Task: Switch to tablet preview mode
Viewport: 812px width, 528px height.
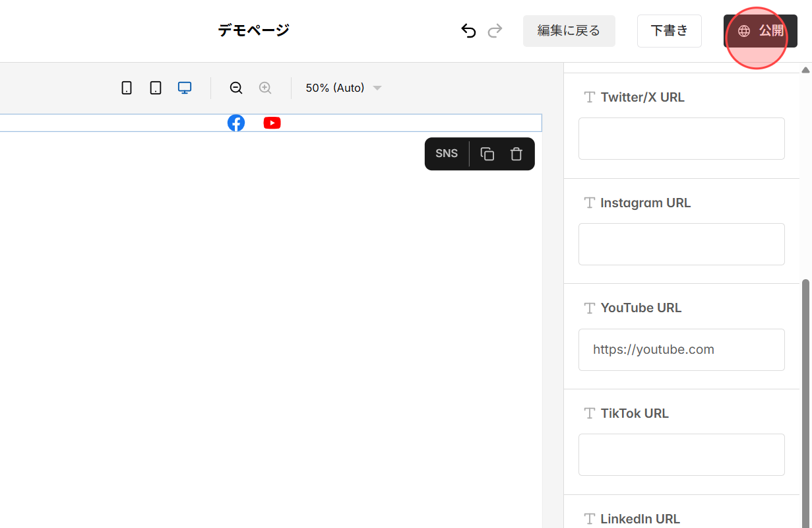Action: [x=155, y=87]
